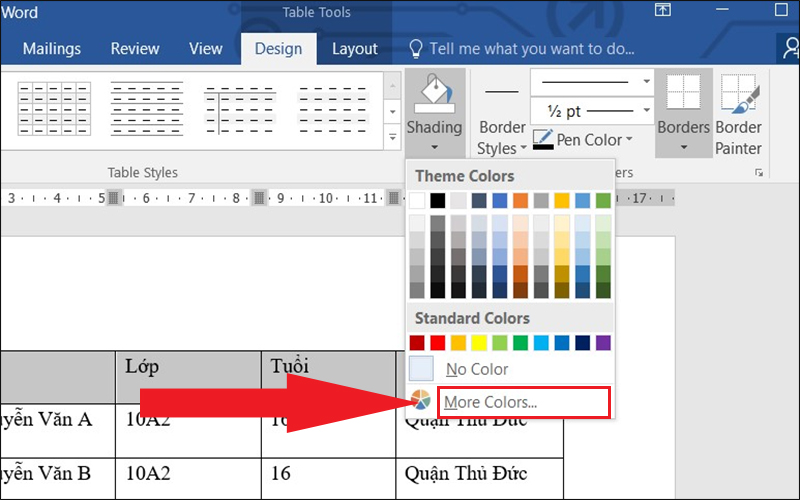The image size is (800, 500).
Task: Expand the Borders dropdown arrow
Action: tap(684, 147)
